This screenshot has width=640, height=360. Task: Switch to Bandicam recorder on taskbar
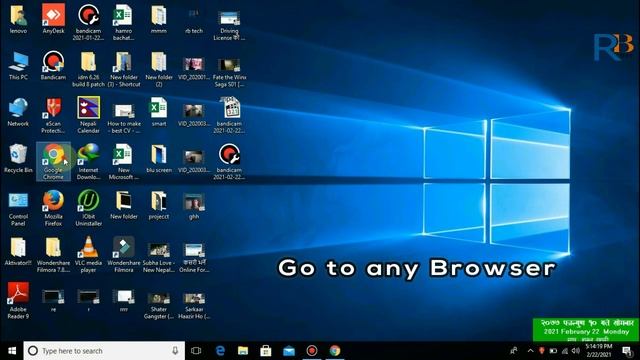pyautogui.click(x=312, y=351)
